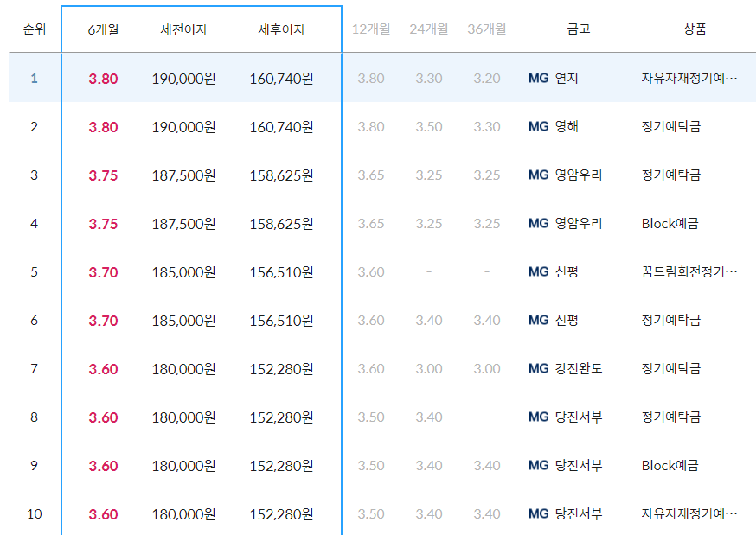Click rank number 1 in the table

35,79
